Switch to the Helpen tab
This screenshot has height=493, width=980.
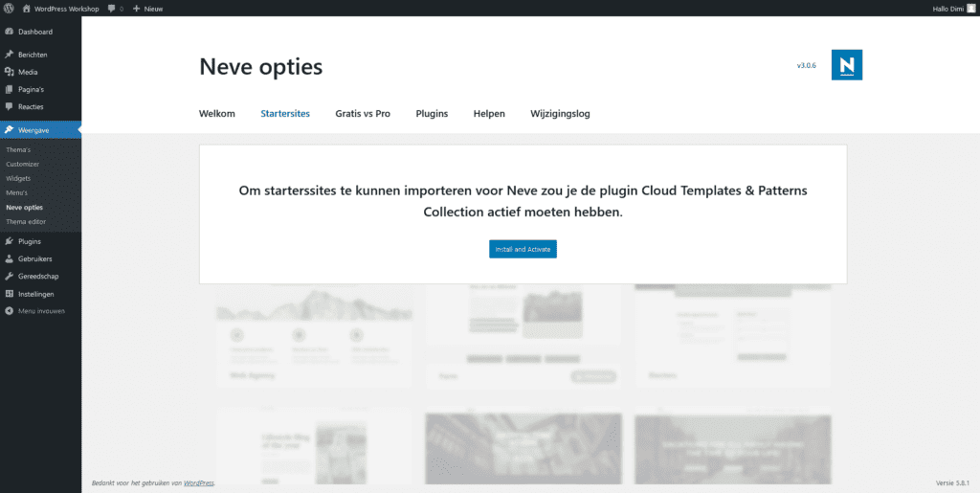489,114
